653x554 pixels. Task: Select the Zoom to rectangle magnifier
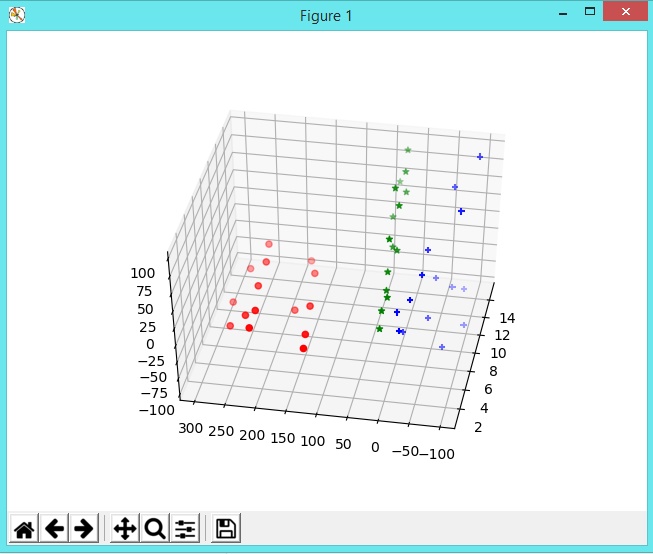[x=155, y=528]
